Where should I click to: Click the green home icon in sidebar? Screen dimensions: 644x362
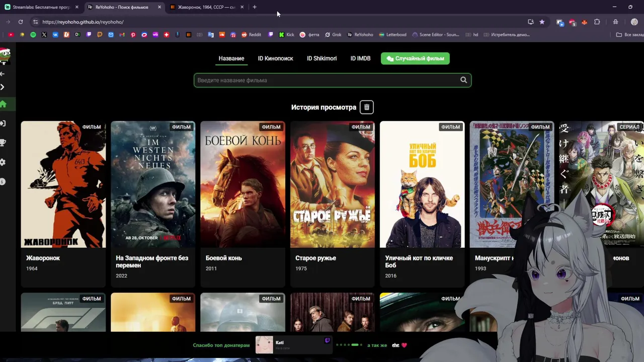pyautogui.click(x=3, y=104)
